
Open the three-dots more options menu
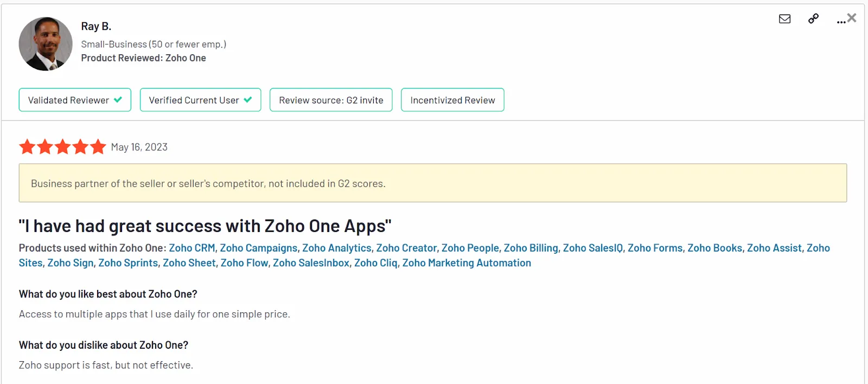[840, 22]
